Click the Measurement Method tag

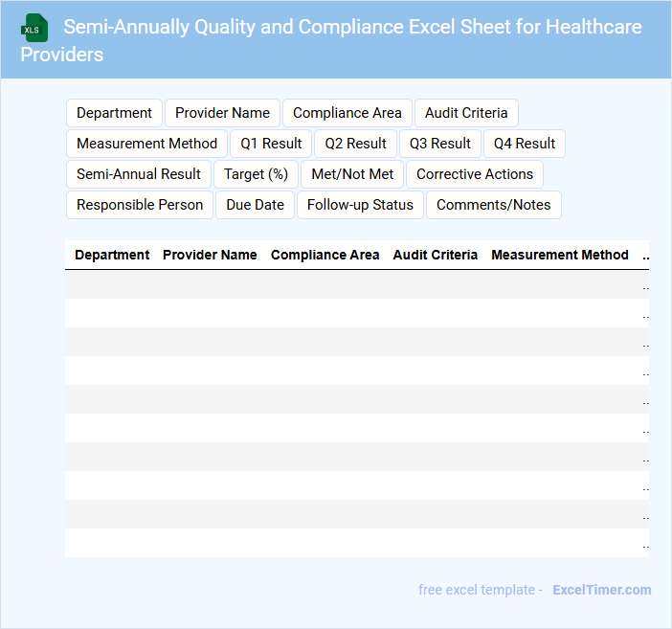146,144
